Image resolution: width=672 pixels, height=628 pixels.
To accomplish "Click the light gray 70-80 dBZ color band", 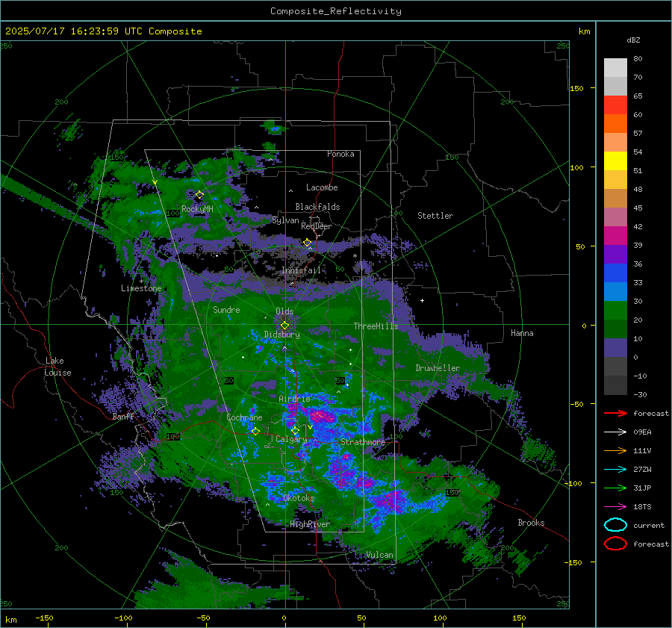I will (615, 68).
